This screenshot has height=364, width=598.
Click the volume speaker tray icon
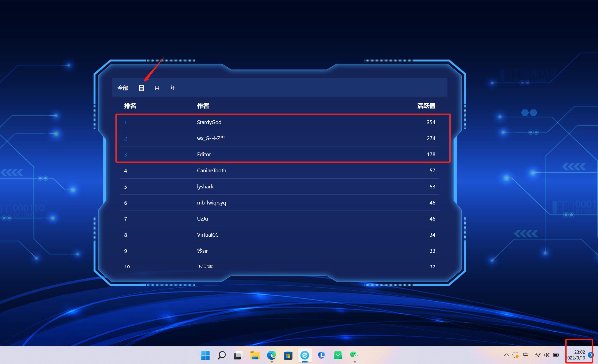pos(547,355)
